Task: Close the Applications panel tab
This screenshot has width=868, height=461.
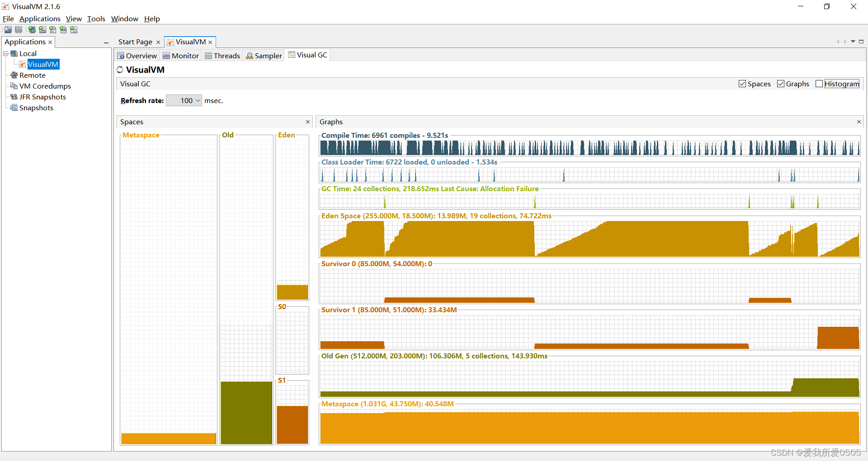Action: point(50,42)
